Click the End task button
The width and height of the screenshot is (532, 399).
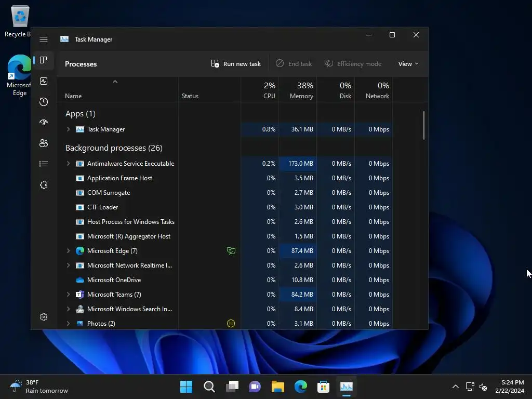pyautogui.click(x=294, y=64)
